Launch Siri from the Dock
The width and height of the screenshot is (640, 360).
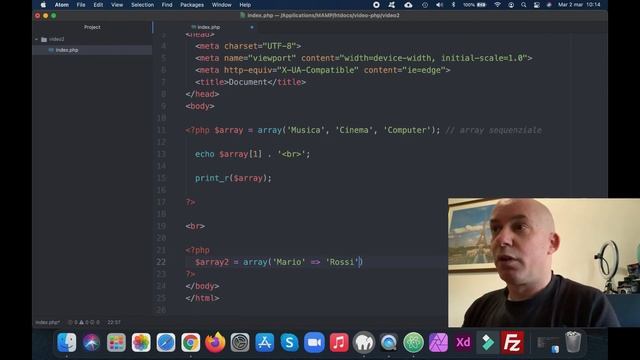91,342
